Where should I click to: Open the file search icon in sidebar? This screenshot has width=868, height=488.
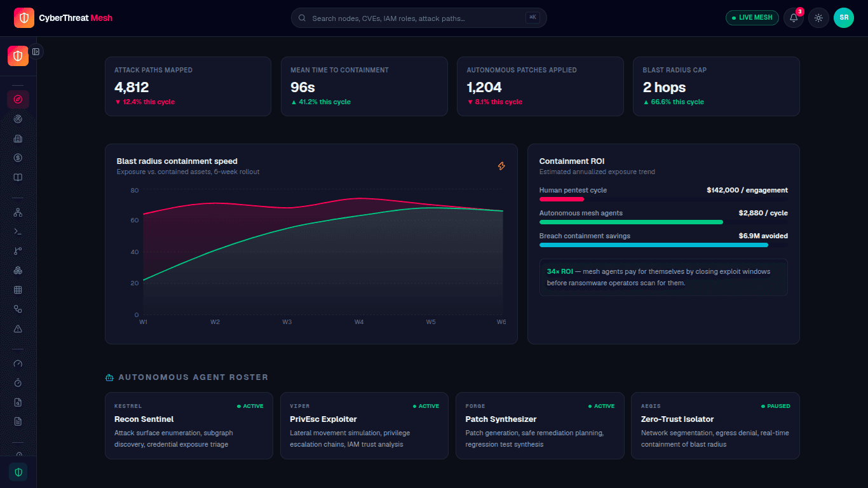coord(18,402)
